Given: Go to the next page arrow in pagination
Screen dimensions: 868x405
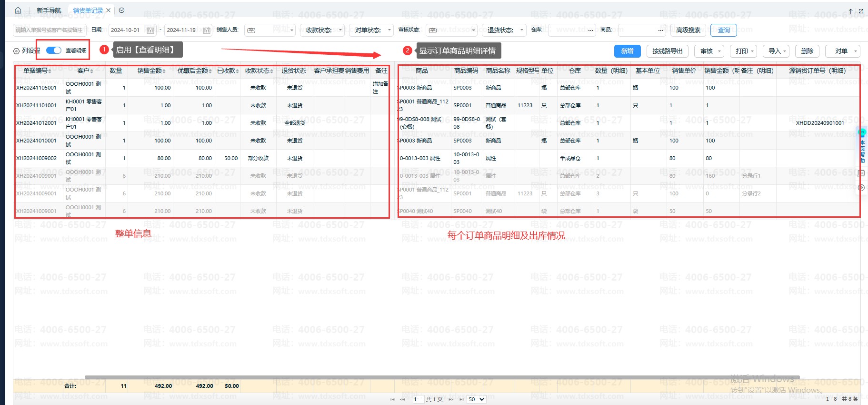Looking at the screenshot, I should click(x=450, y=399).
